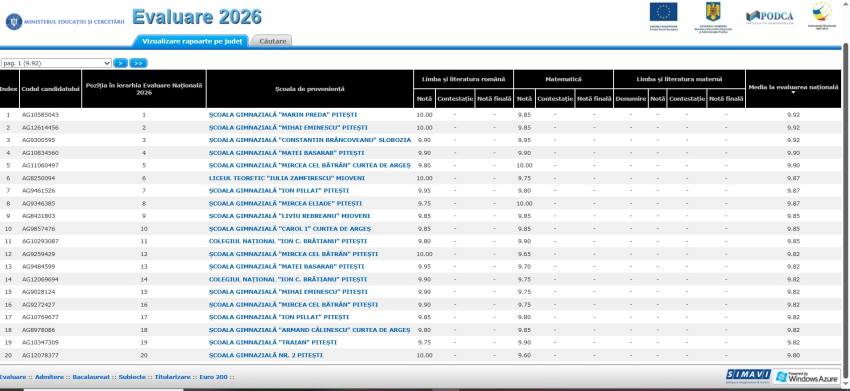Open "Ion Pillat" Pitești school in row 7
The image size is (850, 391).
[x=279, y=191]
